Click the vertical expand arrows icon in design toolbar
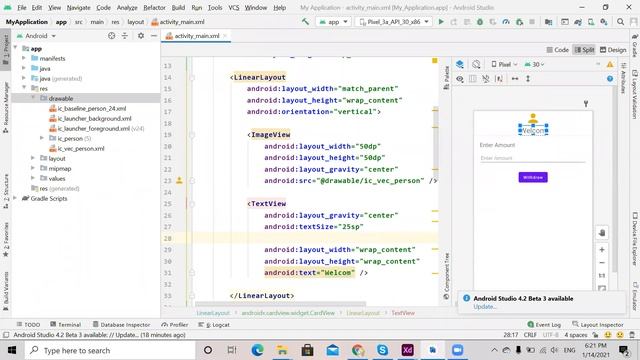The image size is (640, 360). (x=528, y=79)
